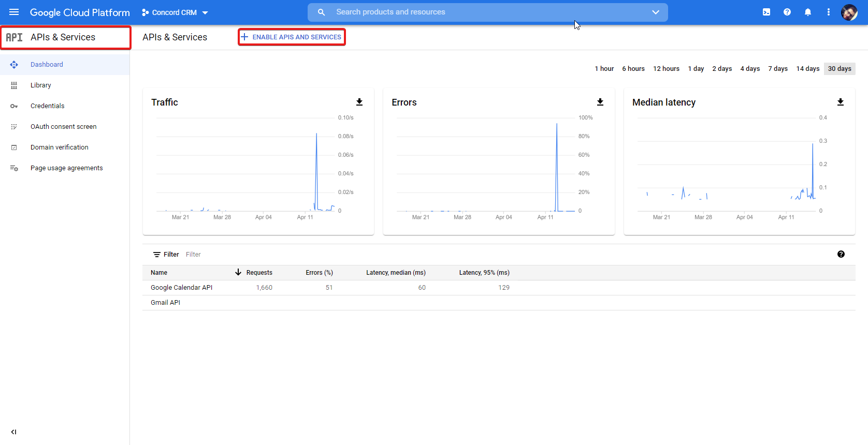Open the Help question mark menu
Viewport: 868px width, 445px height.
pyautogui.click(x=787, y=12)
